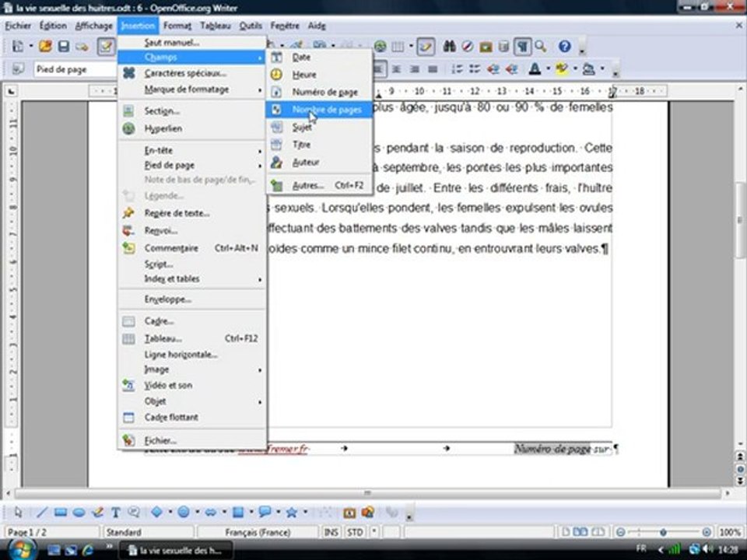Expand Image submenu
747x560 pixels.
191,369
